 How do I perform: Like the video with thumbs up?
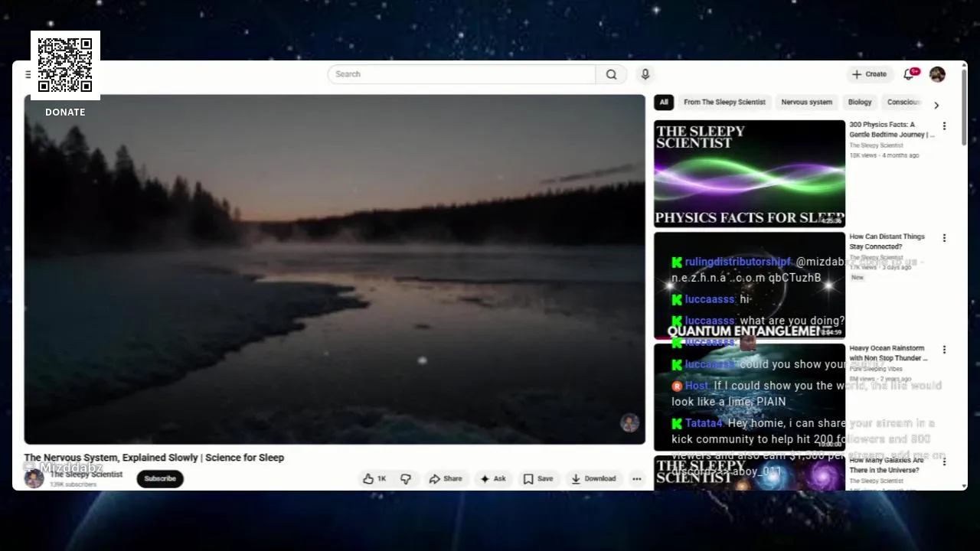coord(374,478)
